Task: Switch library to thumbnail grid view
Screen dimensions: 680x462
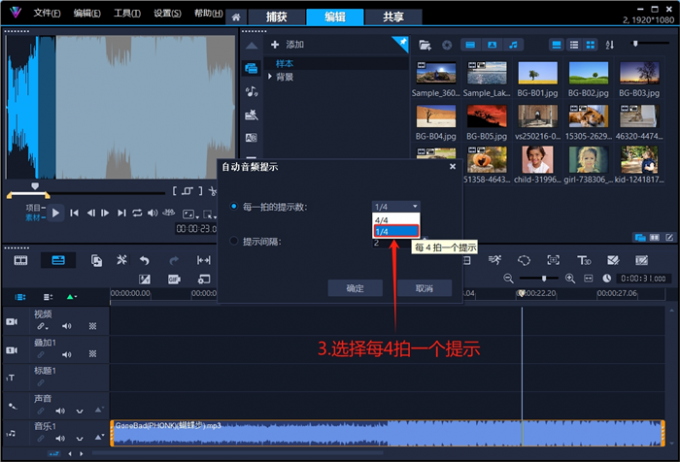Action: tap(590, 45)
